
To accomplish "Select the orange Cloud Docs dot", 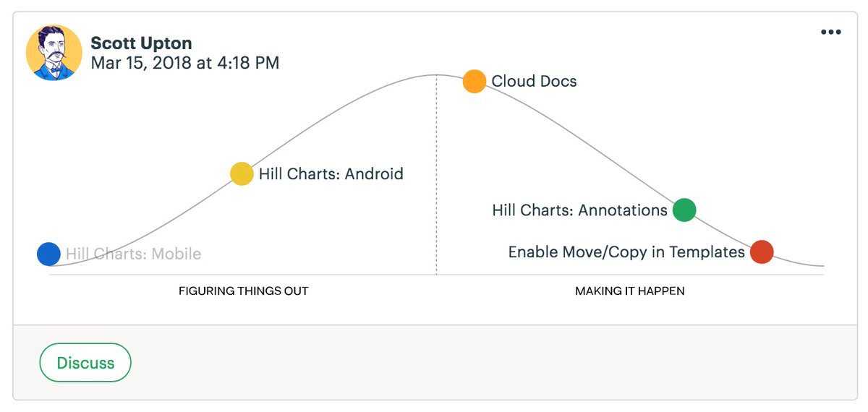I will [474, 82].
